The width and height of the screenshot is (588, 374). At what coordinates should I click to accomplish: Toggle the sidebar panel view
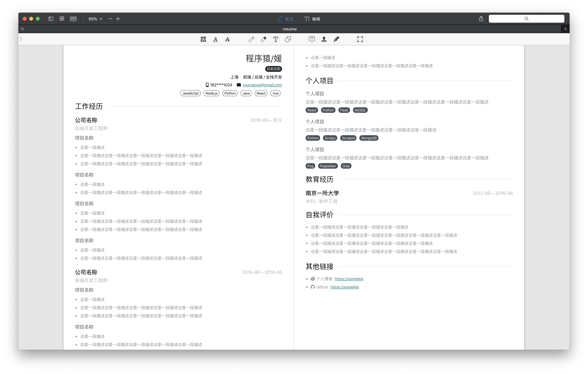tap(51, 19)
